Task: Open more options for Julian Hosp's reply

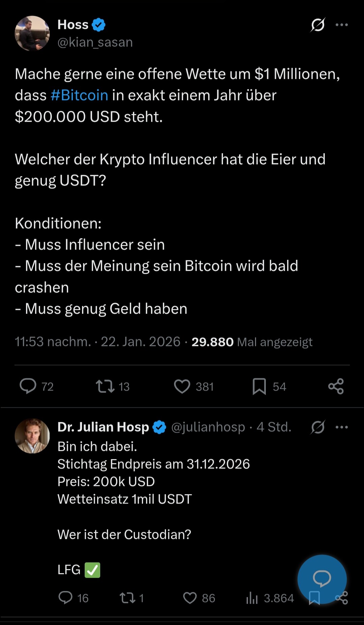Action: pos(341,427)
